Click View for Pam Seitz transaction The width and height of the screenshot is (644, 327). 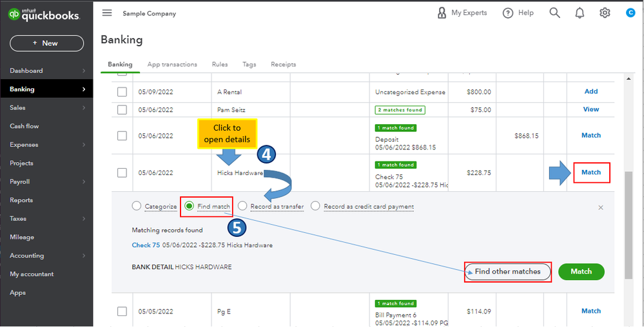(591, 109)
